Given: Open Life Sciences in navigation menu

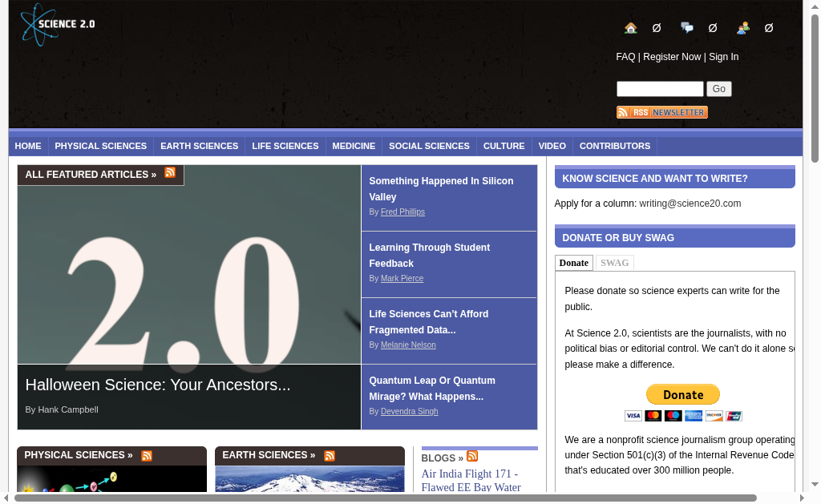Looking at the screenshot, I should click(285, 146).
